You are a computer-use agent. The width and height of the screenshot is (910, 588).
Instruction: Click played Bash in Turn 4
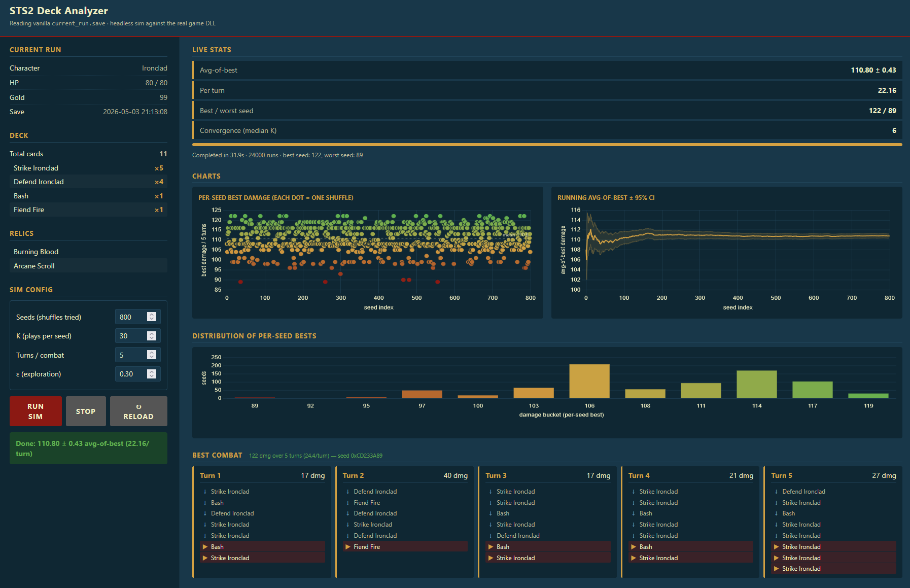point(691,546)
